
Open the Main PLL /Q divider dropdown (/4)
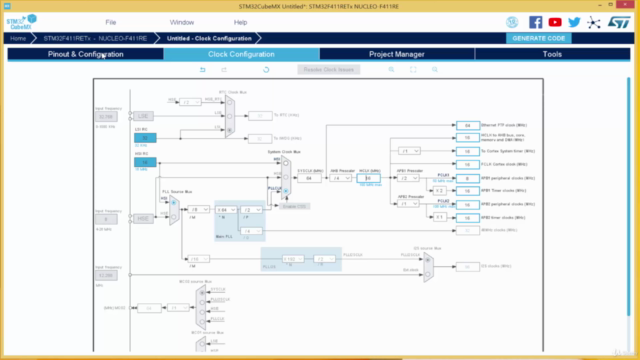tap(251, 231)
